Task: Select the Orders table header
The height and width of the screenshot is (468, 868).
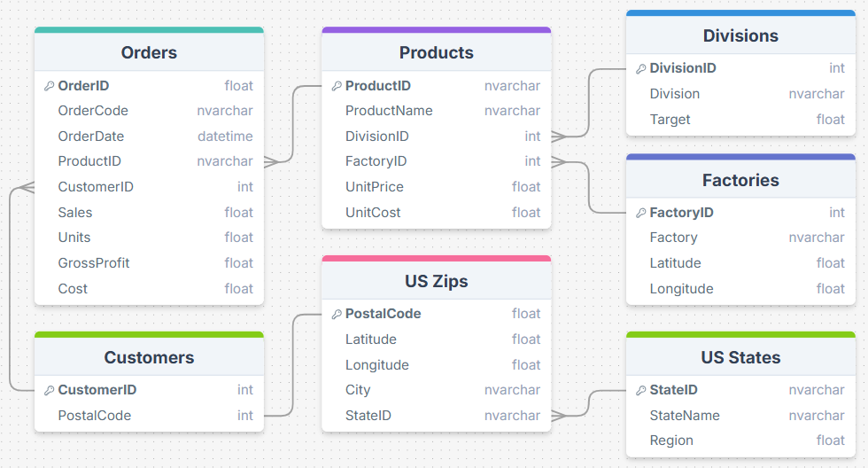Action: (149, 53)
